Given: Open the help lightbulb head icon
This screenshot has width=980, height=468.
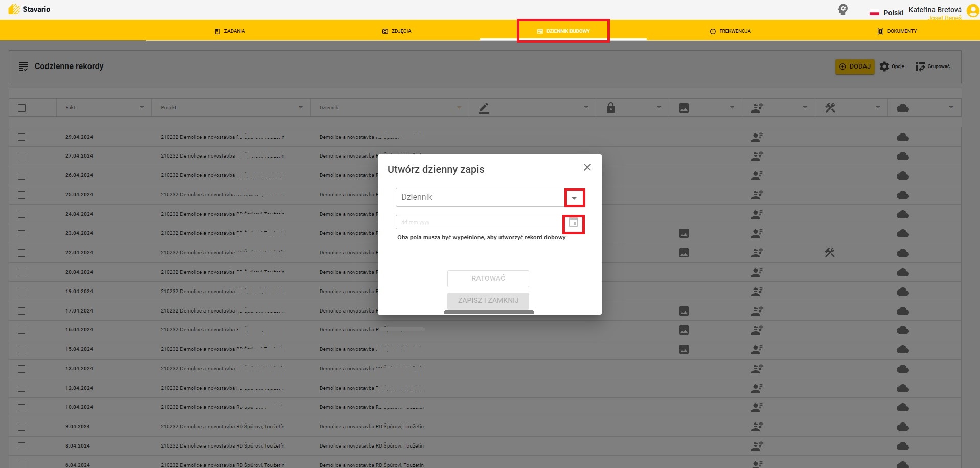Looking at the screenshot, I should click(x=843, y=9).
